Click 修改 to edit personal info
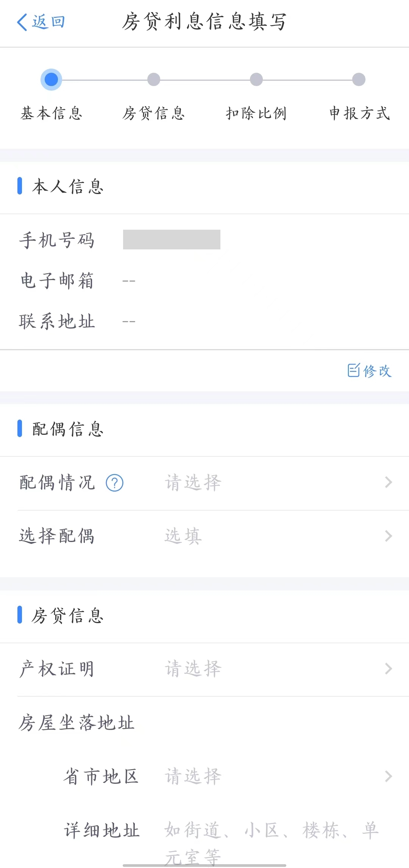Screen dimensions: 409x868 [377, 371]
